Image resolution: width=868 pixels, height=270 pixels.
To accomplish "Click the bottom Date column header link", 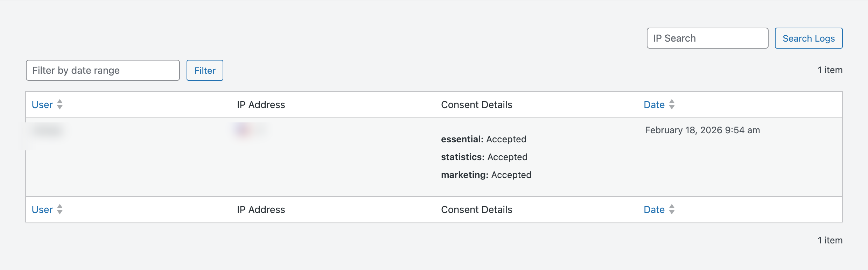I will click(x=654, y=209).
